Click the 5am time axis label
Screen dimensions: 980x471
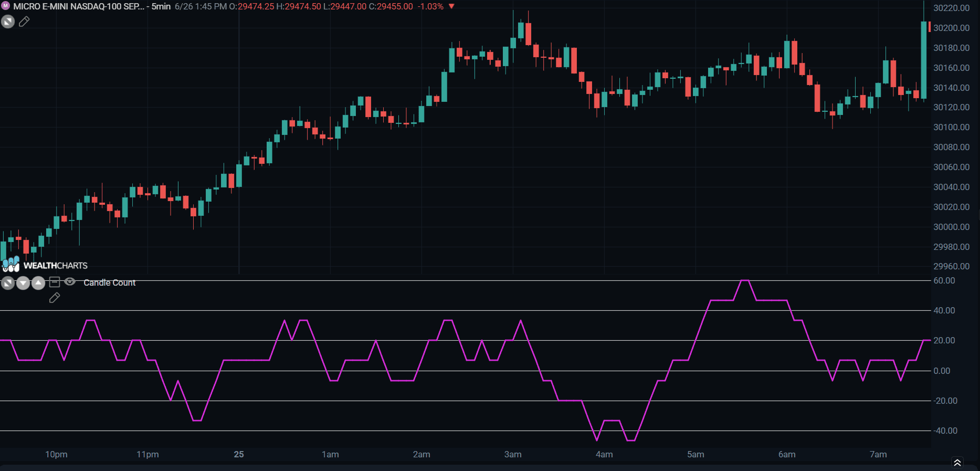tap(696, 454)
